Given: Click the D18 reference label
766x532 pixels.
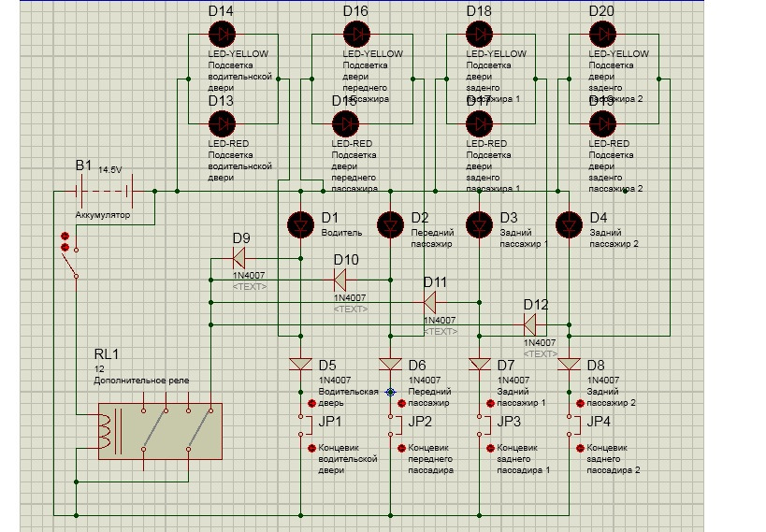Looking at the screenshot, I should [x=479, y=10].
